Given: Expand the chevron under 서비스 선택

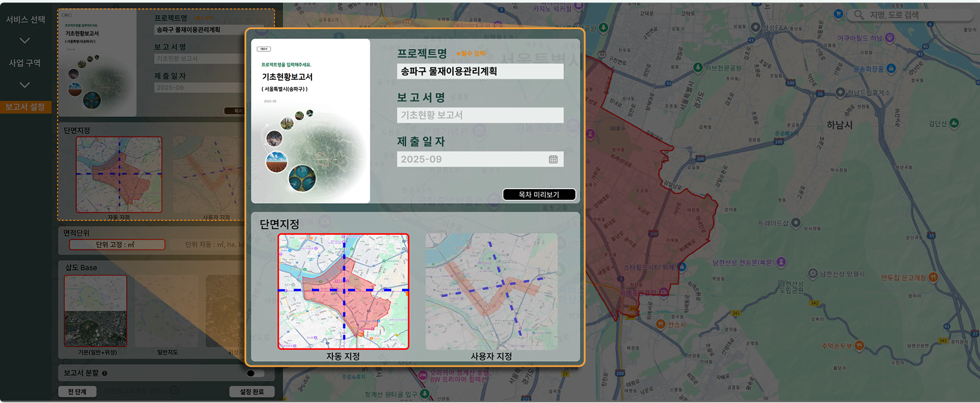Looking at the screenshot, I should (x=25, y=41).
